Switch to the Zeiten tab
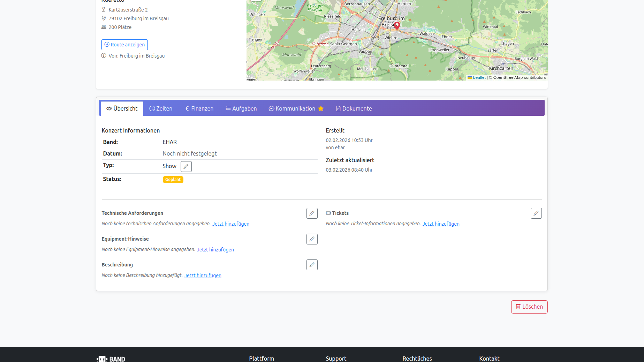Viewport: 644px width, 362px height. pyautogui.click(x=161, y=109)
